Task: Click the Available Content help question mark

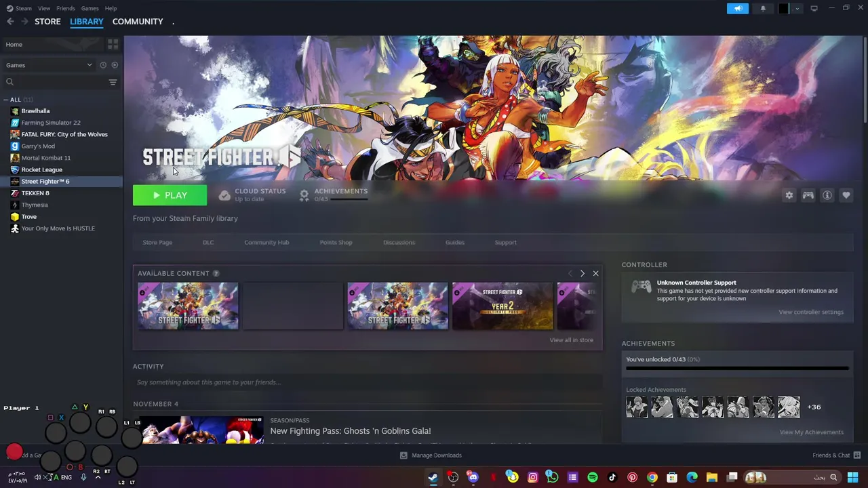Action: 216,274
